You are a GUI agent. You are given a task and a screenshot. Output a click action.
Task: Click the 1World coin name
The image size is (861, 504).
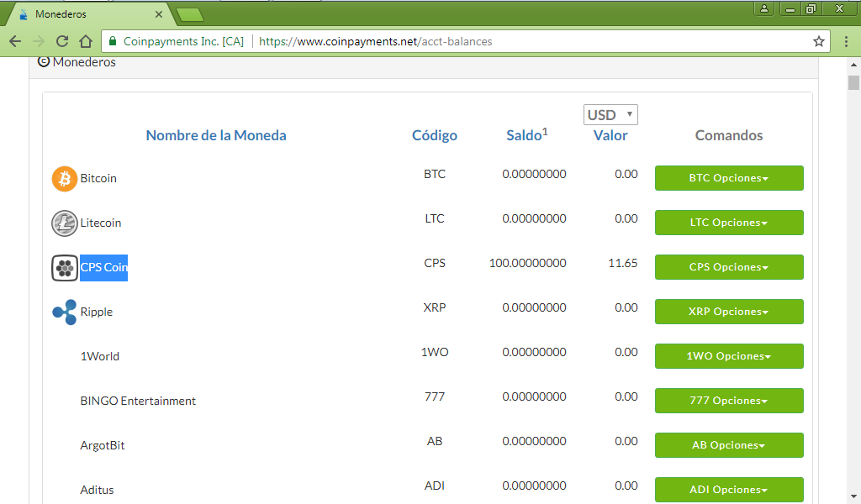99,356
